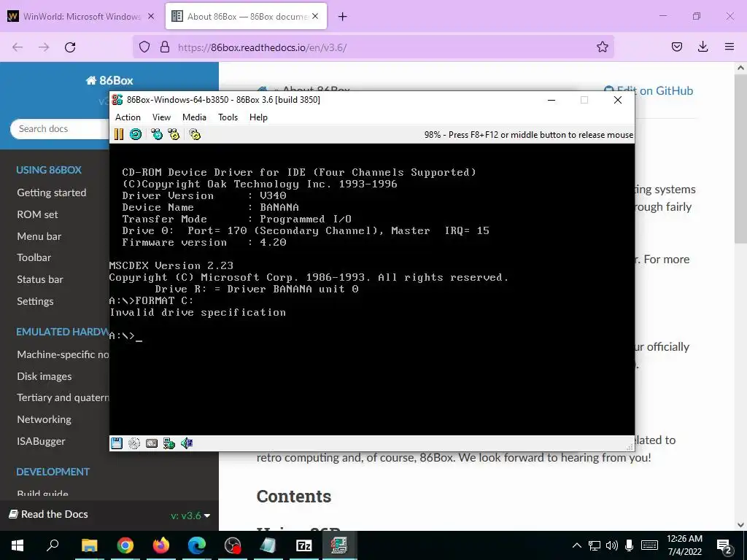This screenshot has width=747, height=560.
Task: Open Getting started docs page
Action: point(52,192)
